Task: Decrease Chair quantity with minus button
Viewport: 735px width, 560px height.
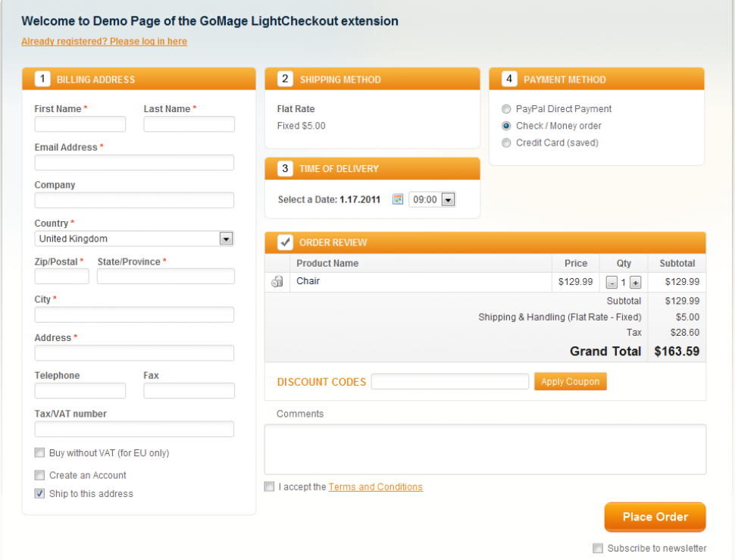Action: tap(611, 283)
